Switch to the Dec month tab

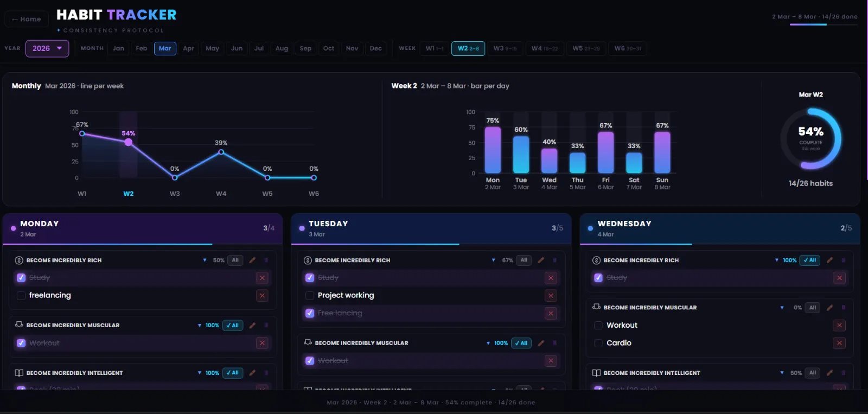point(375,48)
